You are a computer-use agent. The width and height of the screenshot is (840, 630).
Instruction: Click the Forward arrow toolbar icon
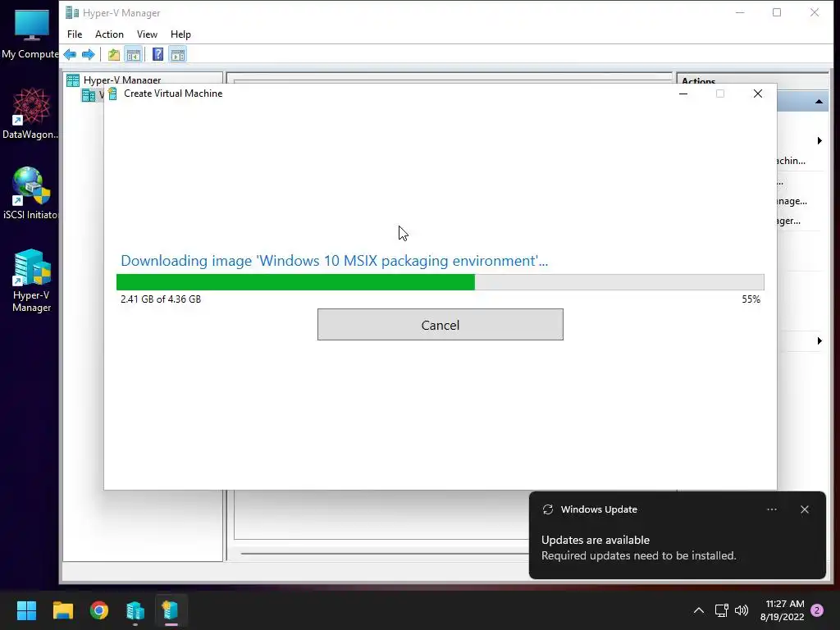click(89, 55)
